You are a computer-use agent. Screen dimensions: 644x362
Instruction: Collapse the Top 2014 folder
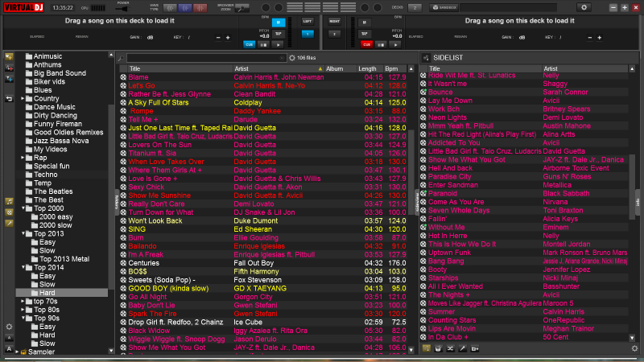pyautogui.click(x=23, y=268)
